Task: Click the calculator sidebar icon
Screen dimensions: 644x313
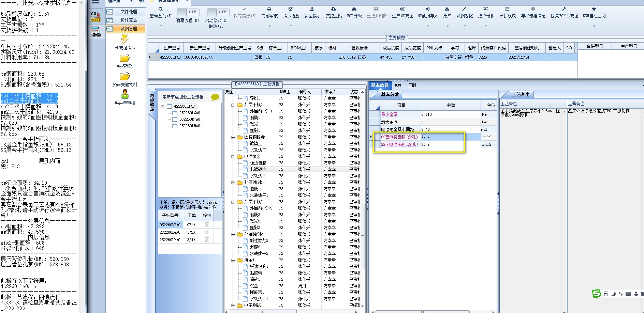Action: 96,32
